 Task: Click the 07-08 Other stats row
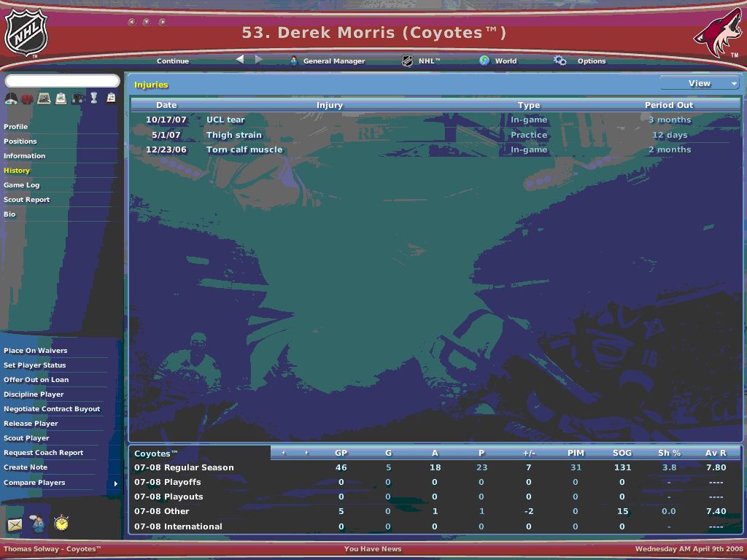point(436,511)
